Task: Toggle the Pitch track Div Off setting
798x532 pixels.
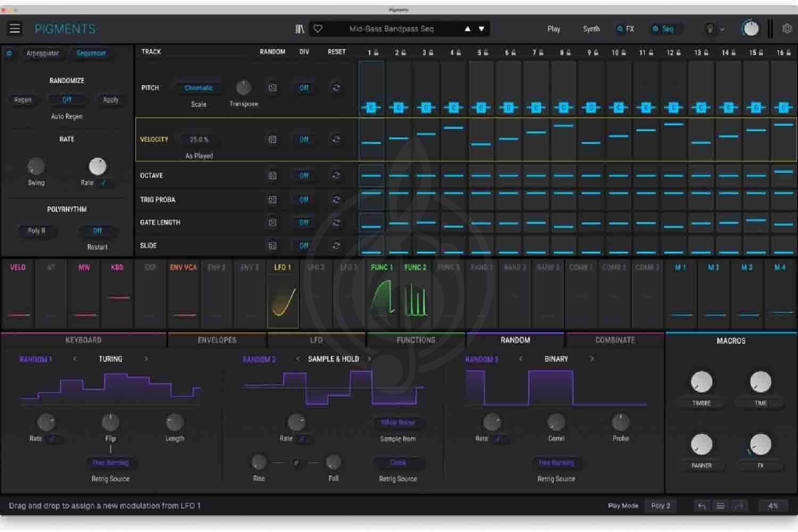Action: [x=304, y=88]
